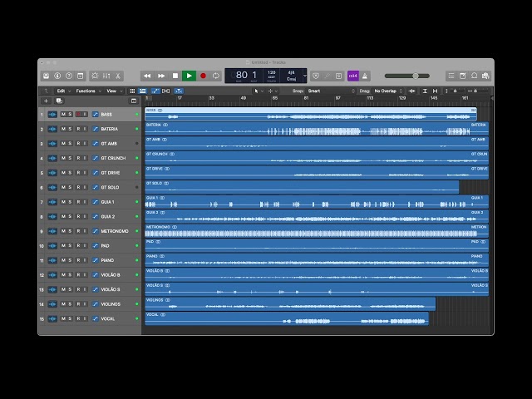Mute the BASS track

click(x=63, y=115)
